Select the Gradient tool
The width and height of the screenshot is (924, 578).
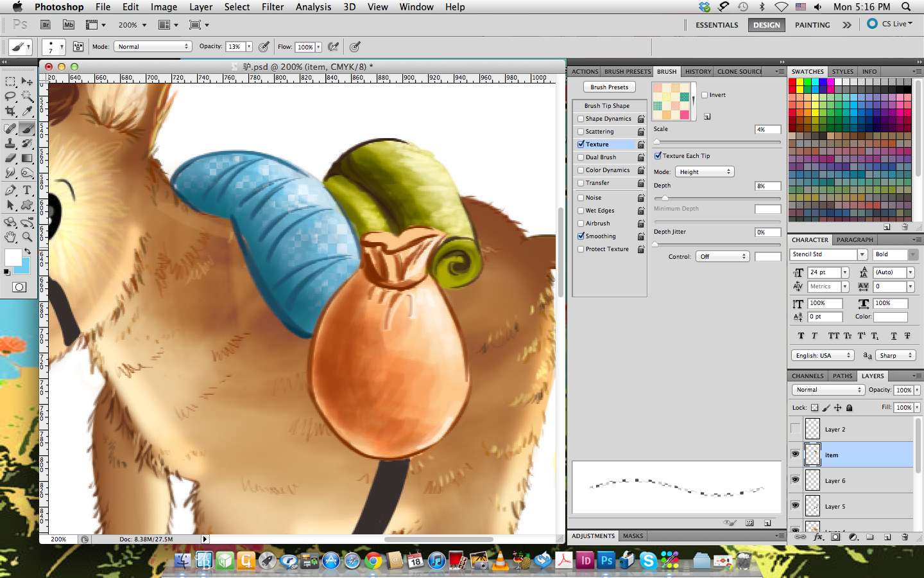27,158
